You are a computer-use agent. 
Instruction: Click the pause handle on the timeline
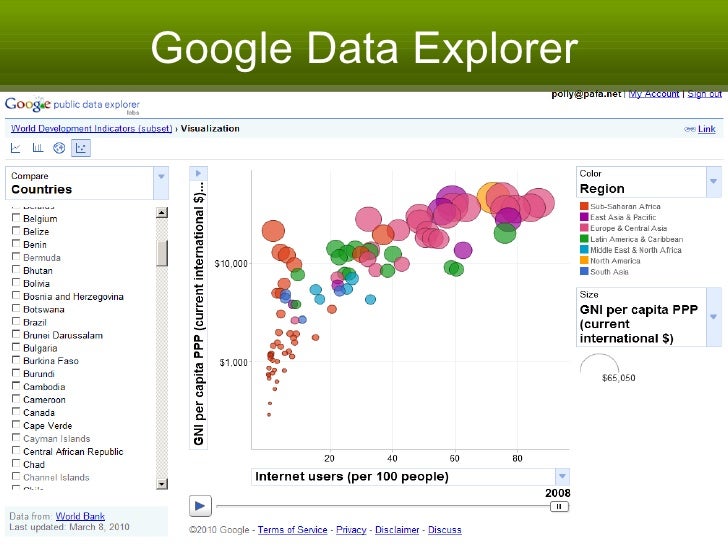point(559,507)
